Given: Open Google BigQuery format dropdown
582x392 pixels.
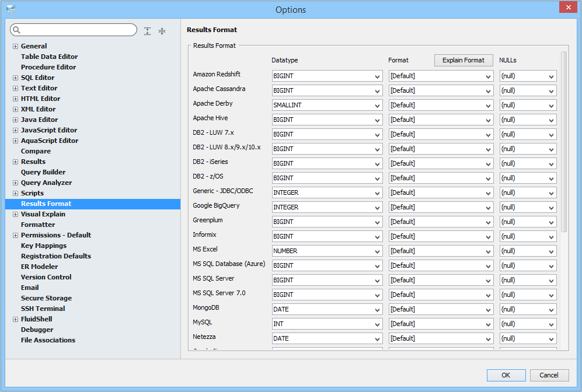Looking at the screenshot, I should pos(441,207).
